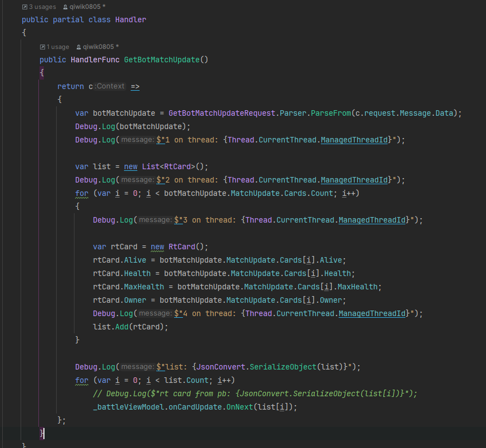The width and height of the screenshot is (486, 448).
Task: Click the author icon above GetBotMatchUpdate method
Action: coord(79,47)
